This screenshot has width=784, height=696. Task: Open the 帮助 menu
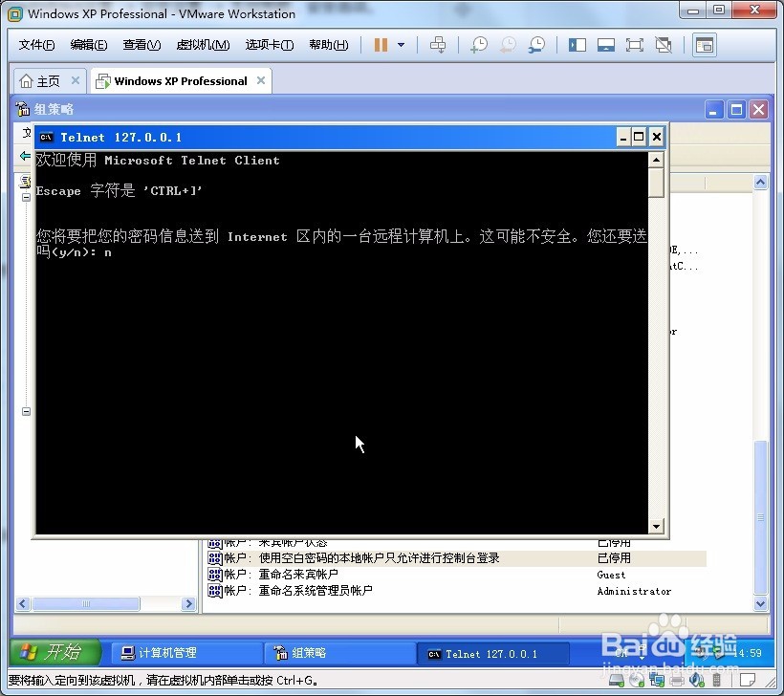coord(329,44)
